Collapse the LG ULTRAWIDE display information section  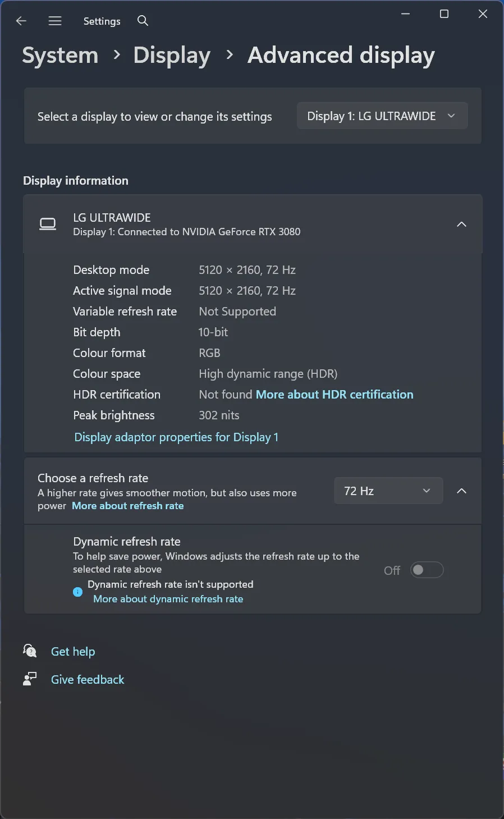[x=461, y=225]
